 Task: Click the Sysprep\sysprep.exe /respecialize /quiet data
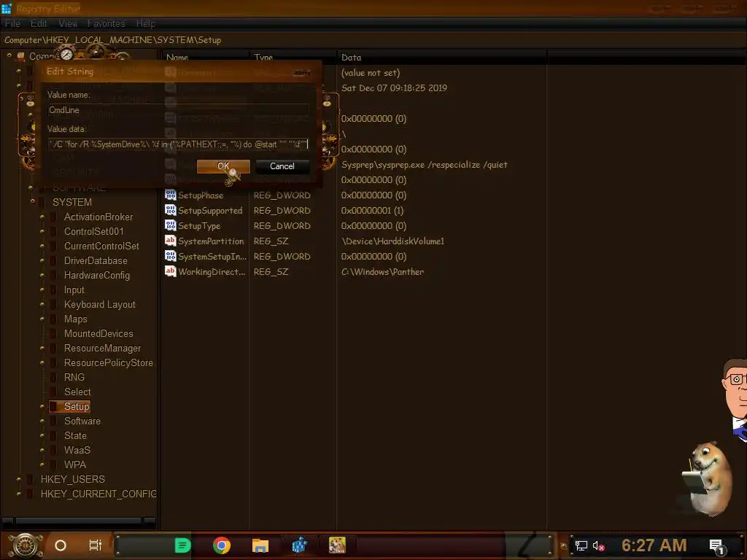(425, 165)
